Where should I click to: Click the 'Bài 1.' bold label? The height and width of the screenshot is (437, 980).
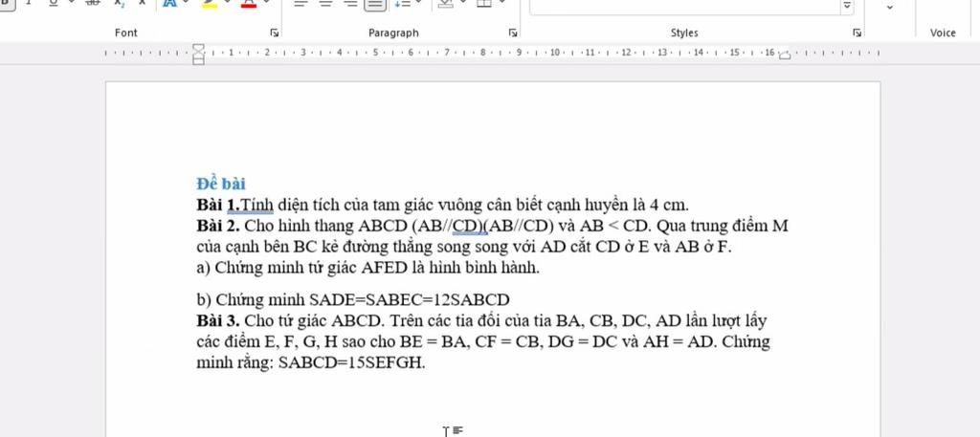(218, 205)
